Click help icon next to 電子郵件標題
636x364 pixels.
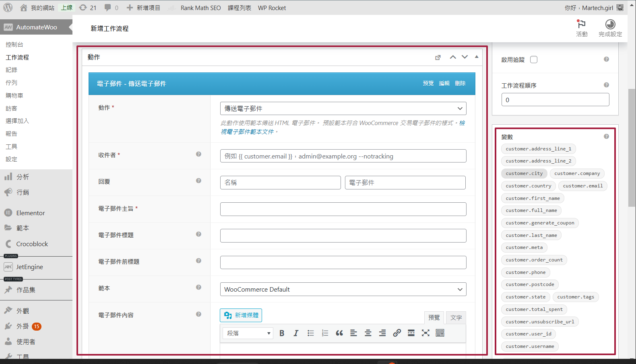198,234
